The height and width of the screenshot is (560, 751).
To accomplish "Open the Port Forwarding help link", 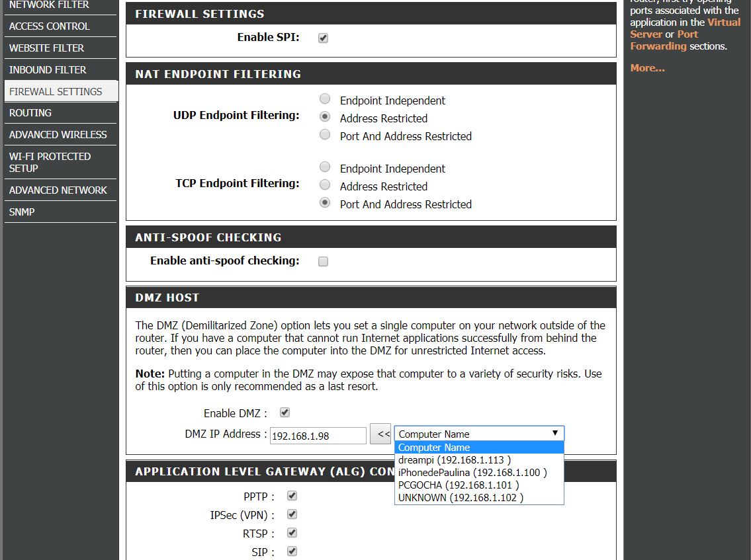I will [x=664, y=40].
